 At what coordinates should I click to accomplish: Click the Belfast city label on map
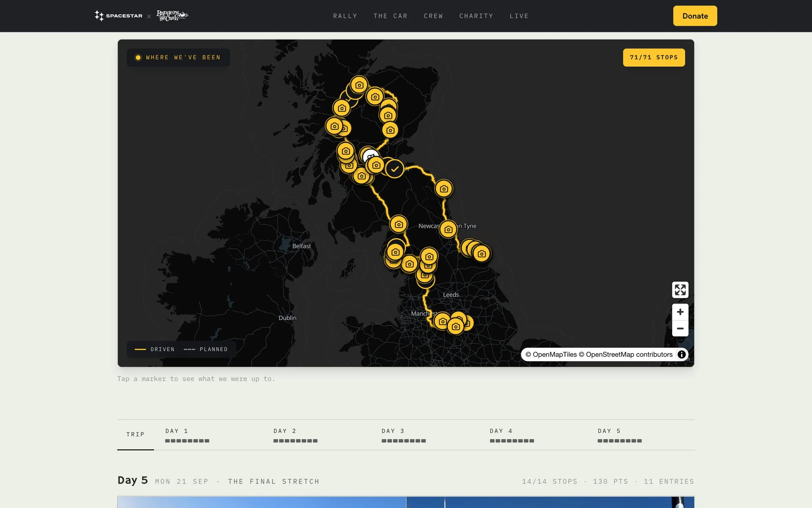point(301,246)
